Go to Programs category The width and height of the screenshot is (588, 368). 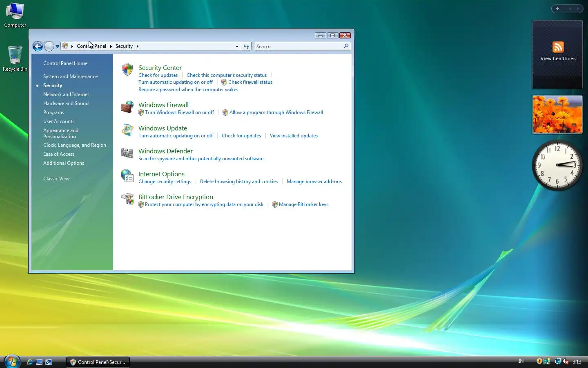[53, 112]
